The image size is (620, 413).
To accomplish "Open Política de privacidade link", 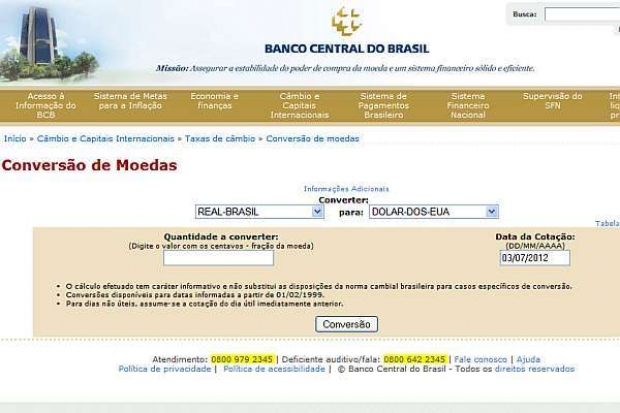I will click(x=165, y=369).
